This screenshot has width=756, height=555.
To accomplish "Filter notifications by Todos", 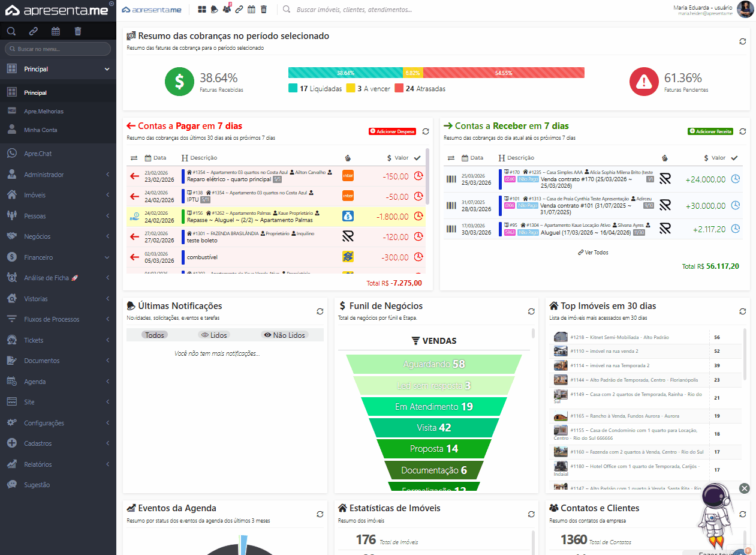I will click(x=155, y=335).
